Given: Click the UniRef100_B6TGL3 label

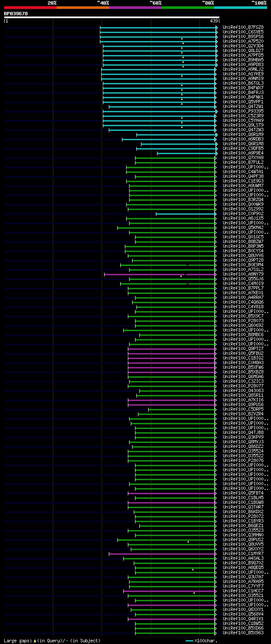Looking at the screenshot, I should pos(243,83).
